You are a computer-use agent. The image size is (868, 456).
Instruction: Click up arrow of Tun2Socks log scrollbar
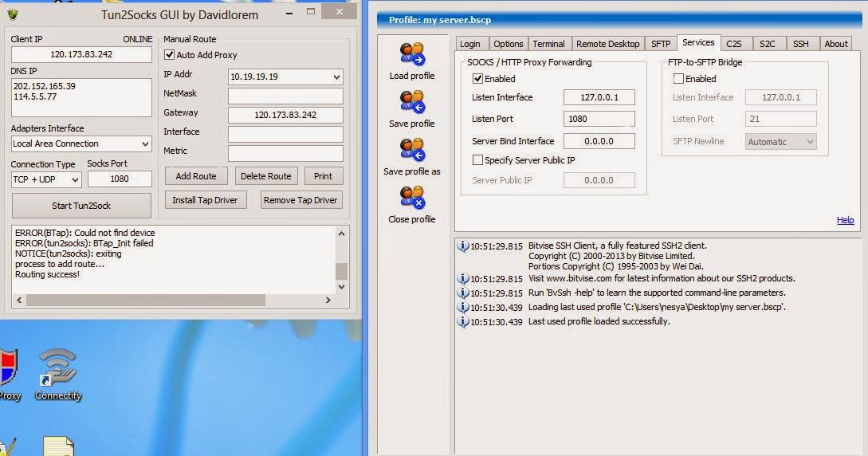(342, 234)
